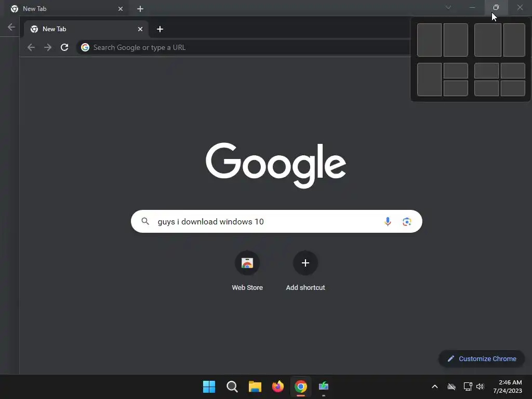This screenshot has width=532, height=399.
Task: Snap window to left half, equal layout
Action: click(429, 40)
